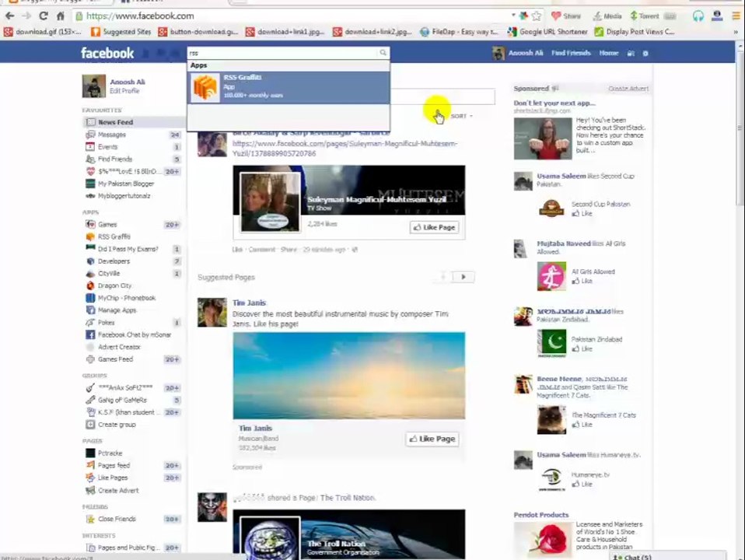Click Like under the Suleyman post
This screenshot has height=560, width=745.
237,250
